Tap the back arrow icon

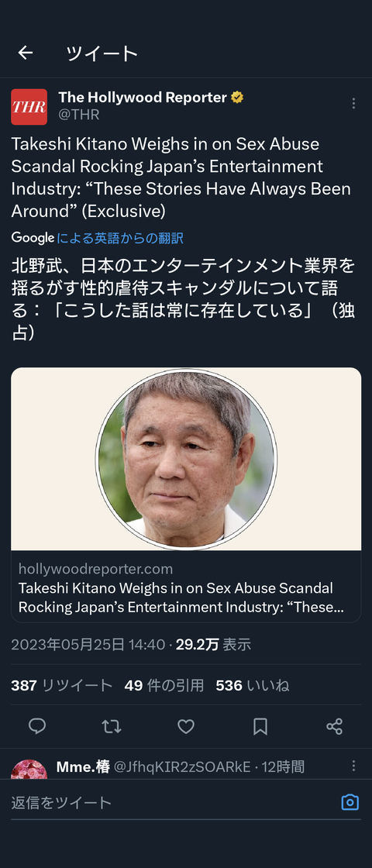click(x=26, y=53)
